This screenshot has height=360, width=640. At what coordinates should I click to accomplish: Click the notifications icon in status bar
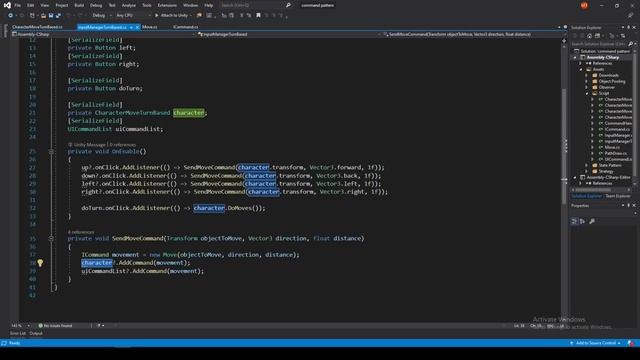(x=631, y=343)
